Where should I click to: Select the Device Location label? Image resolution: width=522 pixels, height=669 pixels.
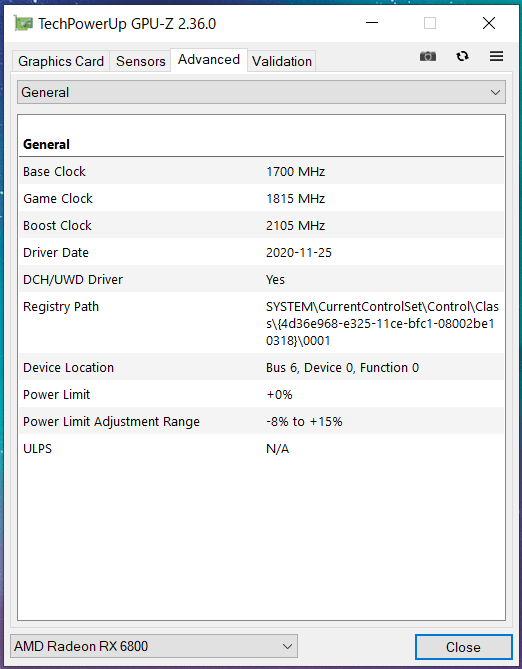(x=68, y=367)
